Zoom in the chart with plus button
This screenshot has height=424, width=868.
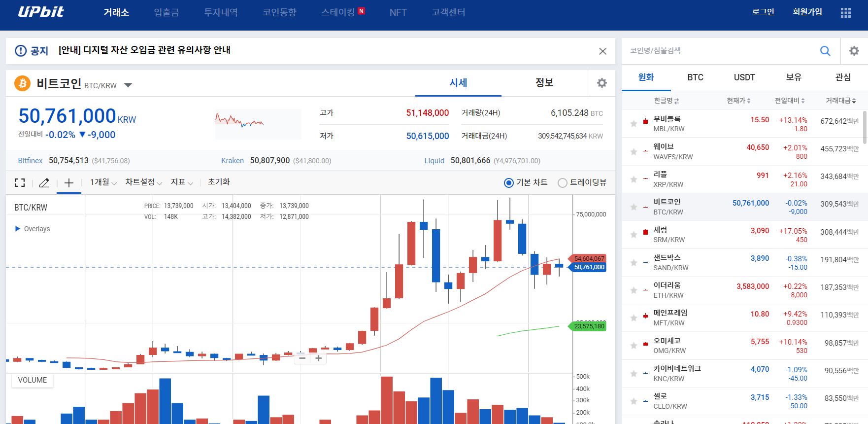pos(319,358)
